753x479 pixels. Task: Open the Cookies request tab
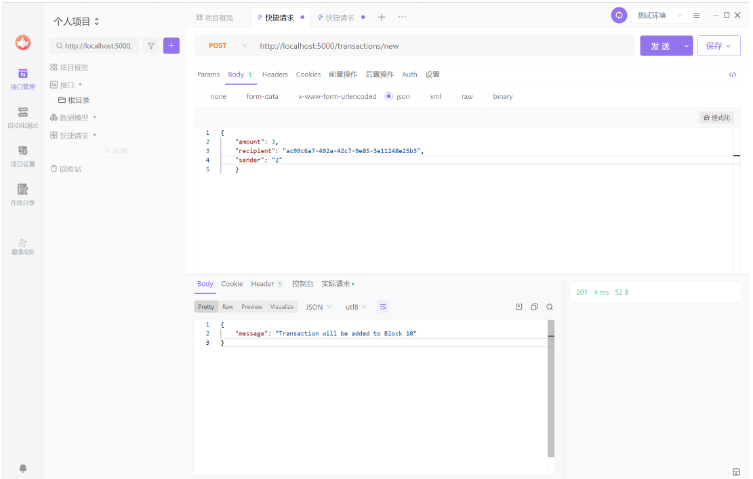pos(308,74)
